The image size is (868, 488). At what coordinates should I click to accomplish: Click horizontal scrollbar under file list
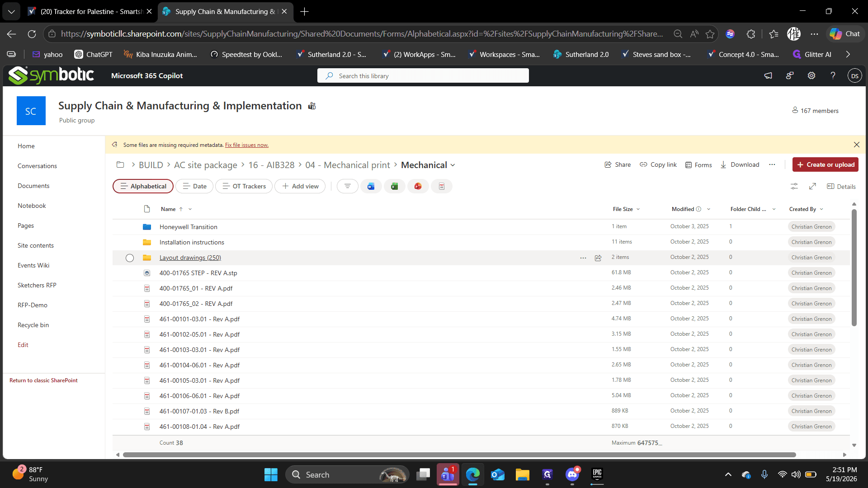pos(459,455)
